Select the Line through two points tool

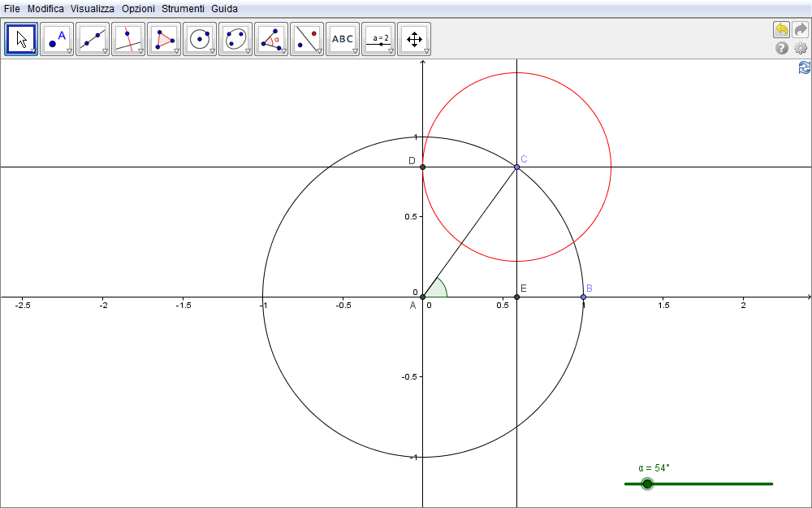pos(93,38)
